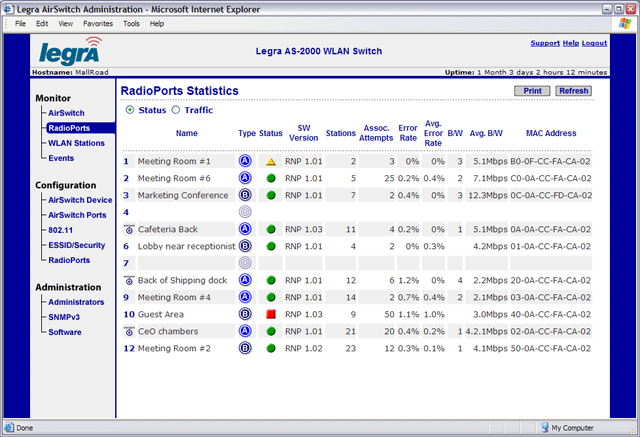Click the Lobby near receptionist name
The image size is (640, 437).
[x=187, y=246]
